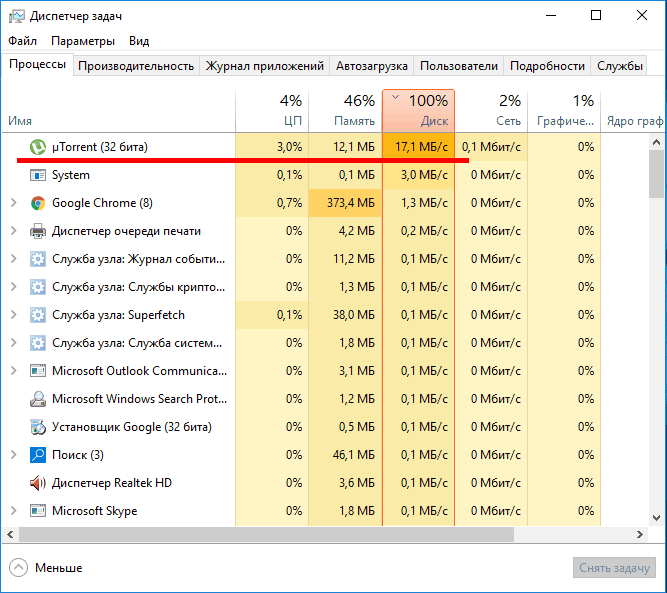Switch to the Автозагрузка tab
The image size is (667, 593).
point(372,66)
